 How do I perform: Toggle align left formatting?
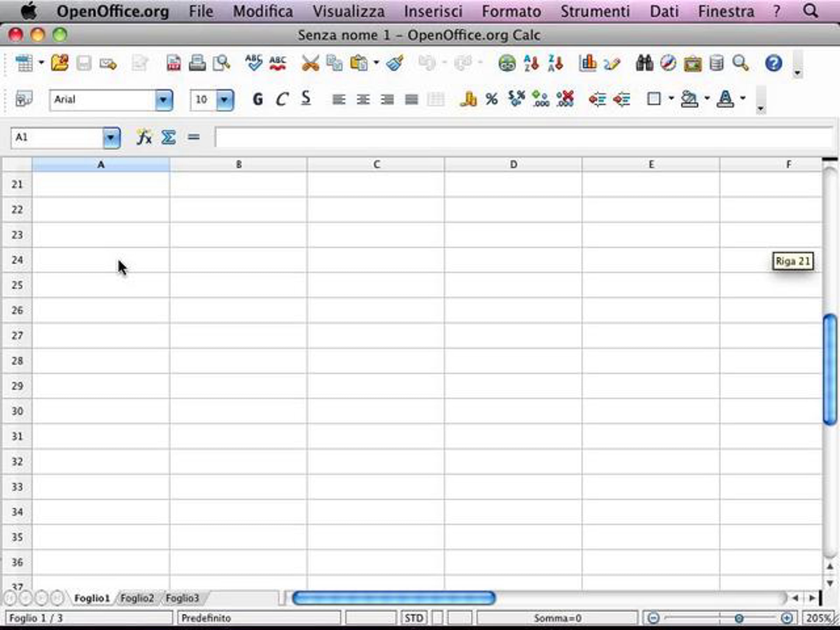339,99
